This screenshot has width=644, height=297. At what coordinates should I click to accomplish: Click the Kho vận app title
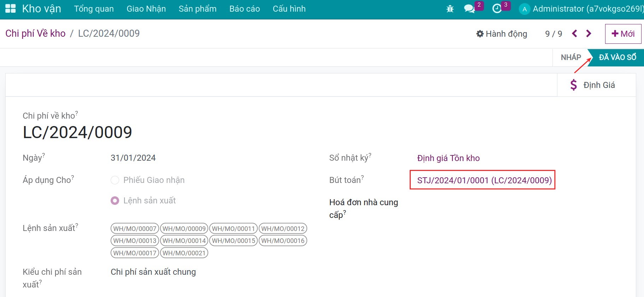point(41,9)
